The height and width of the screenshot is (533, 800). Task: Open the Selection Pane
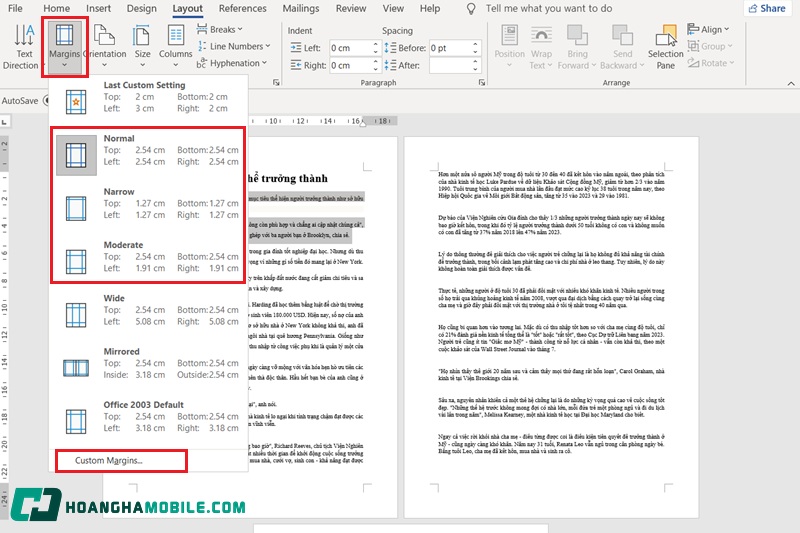click(665, 47)
